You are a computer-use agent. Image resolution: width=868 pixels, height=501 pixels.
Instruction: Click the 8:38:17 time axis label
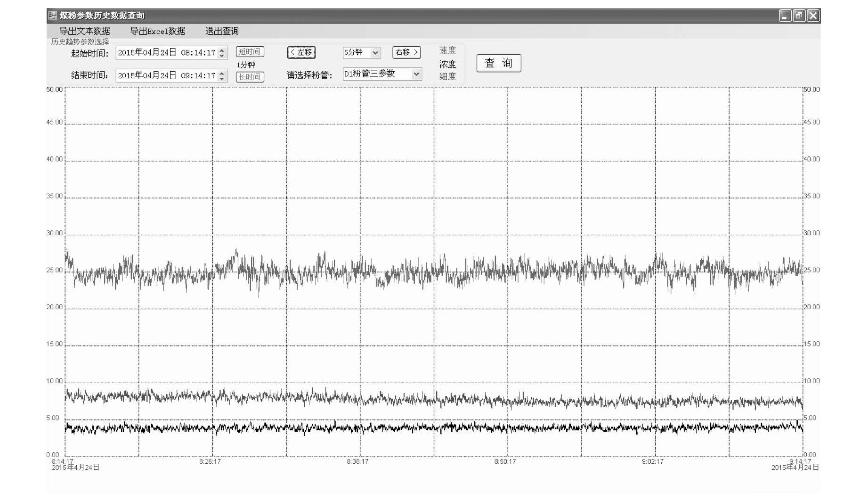coord(357,461)
